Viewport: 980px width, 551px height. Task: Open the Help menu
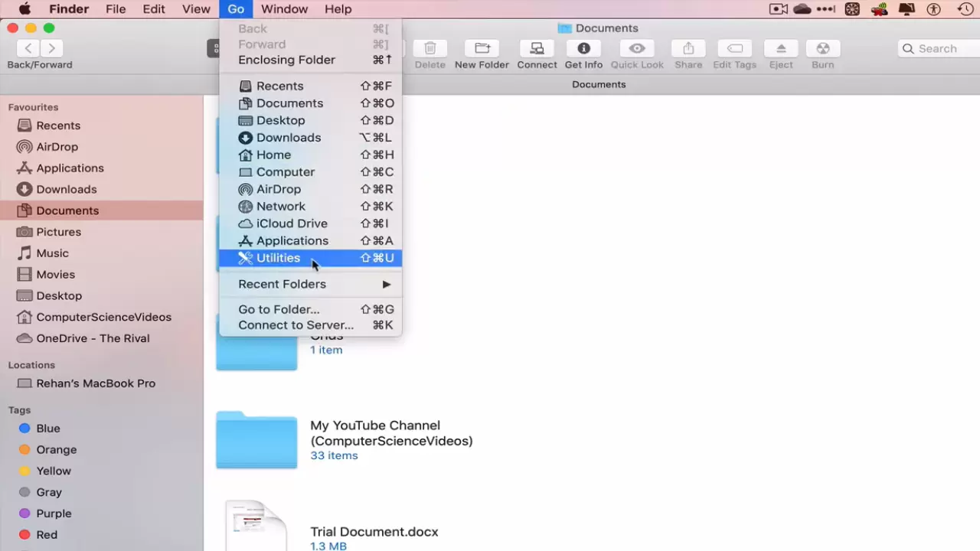point(338,9)
